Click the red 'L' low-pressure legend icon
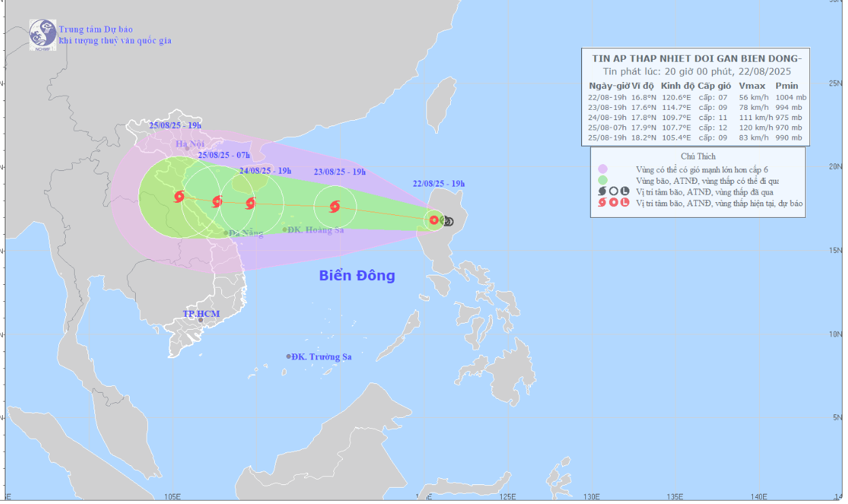848x504 pixels. (625, 203)
